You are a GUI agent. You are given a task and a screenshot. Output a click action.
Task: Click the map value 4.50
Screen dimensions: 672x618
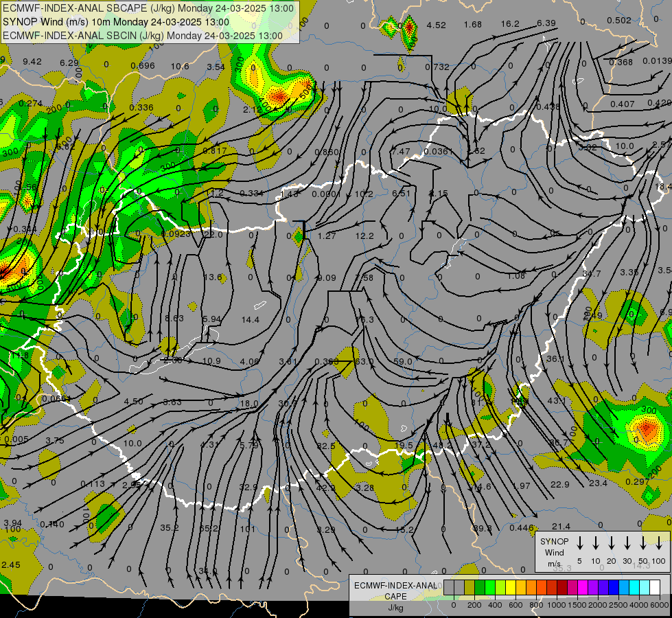[133, 402]
